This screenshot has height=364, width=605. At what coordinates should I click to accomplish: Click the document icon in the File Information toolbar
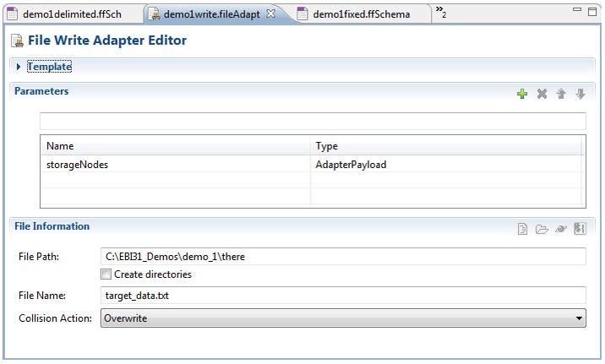(522, 229)
